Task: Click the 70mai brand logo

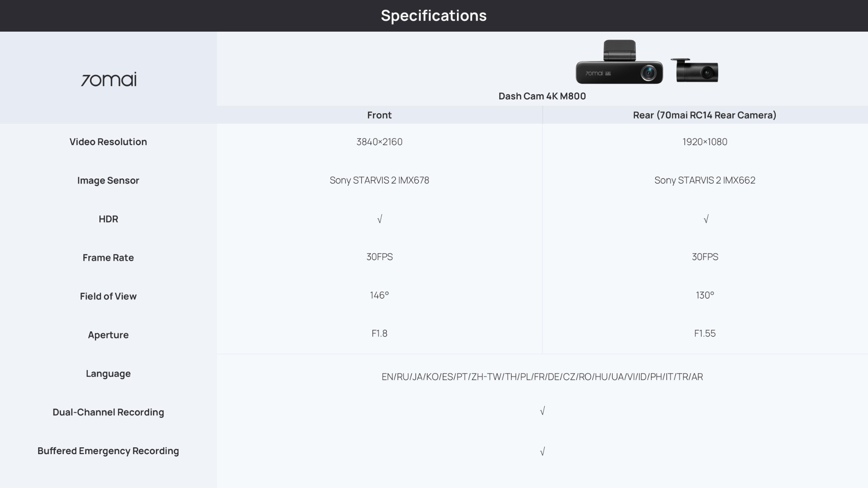Action: 108,79
